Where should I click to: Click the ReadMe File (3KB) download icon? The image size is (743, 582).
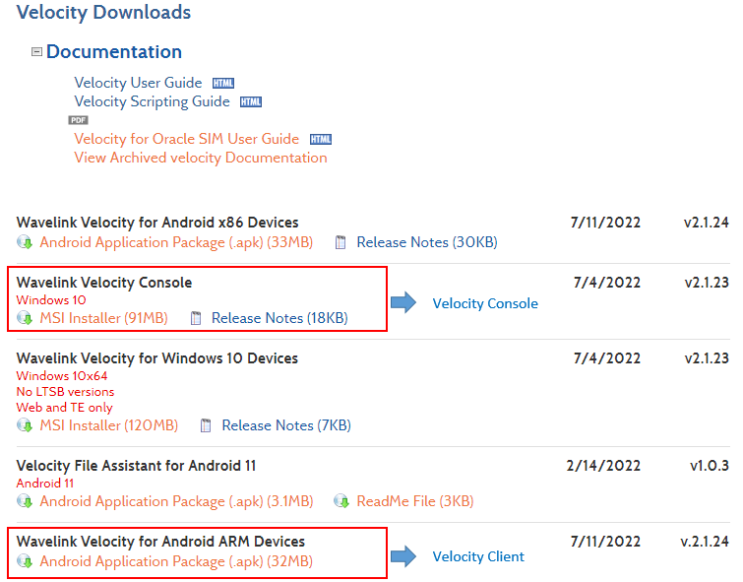[341, 501]
